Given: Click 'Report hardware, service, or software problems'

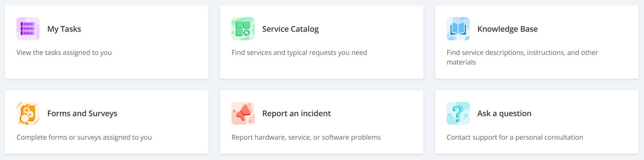Looking at the screenshot, I should (x=306, y=137).
